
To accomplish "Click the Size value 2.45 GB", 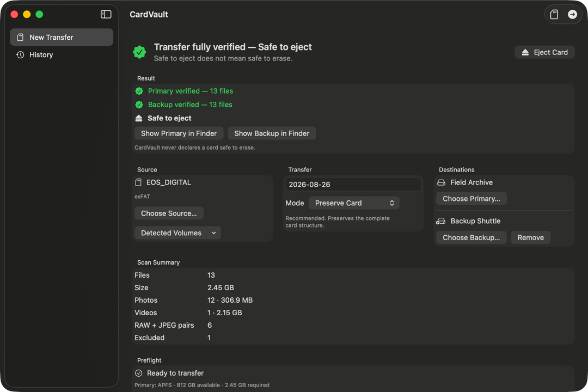I will click(220, 287).
